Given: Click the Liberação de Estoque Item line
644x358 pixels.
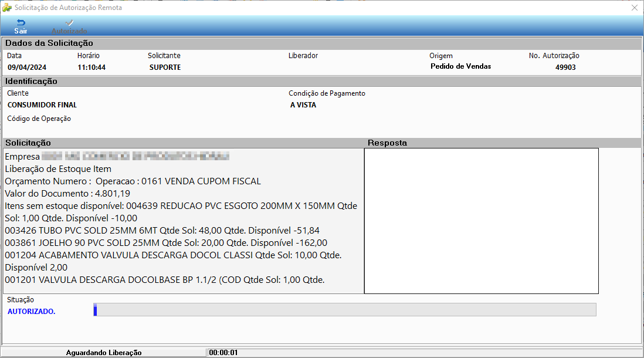Looking at the screenshot, I should pos(58,169).
